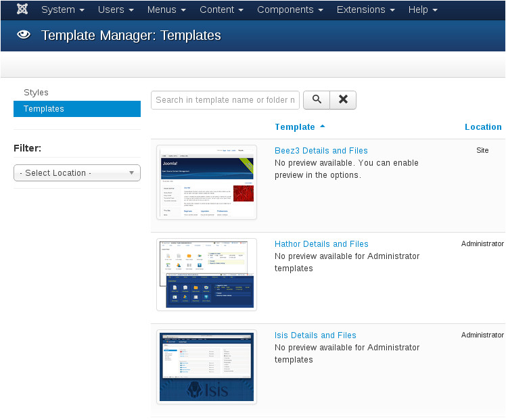
Task: Open the Users menu
Action: pos(116,9)
